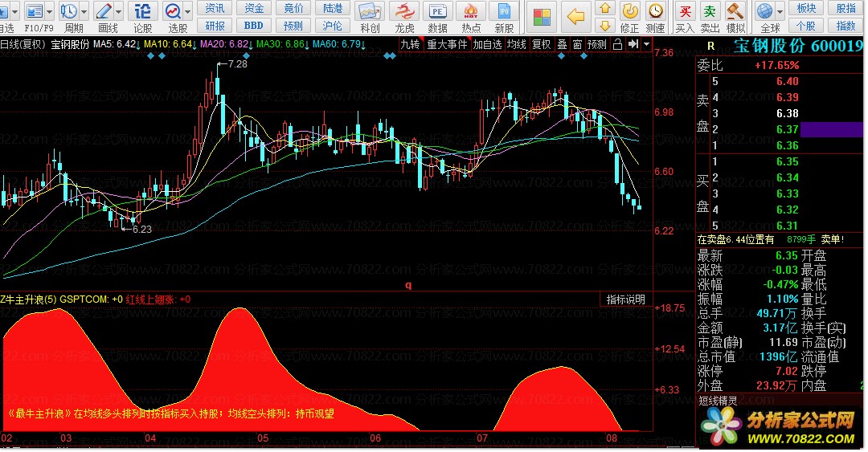868x452 pixels.
Task: Click the yellow down arrow icon
Action: coord(605,25)
